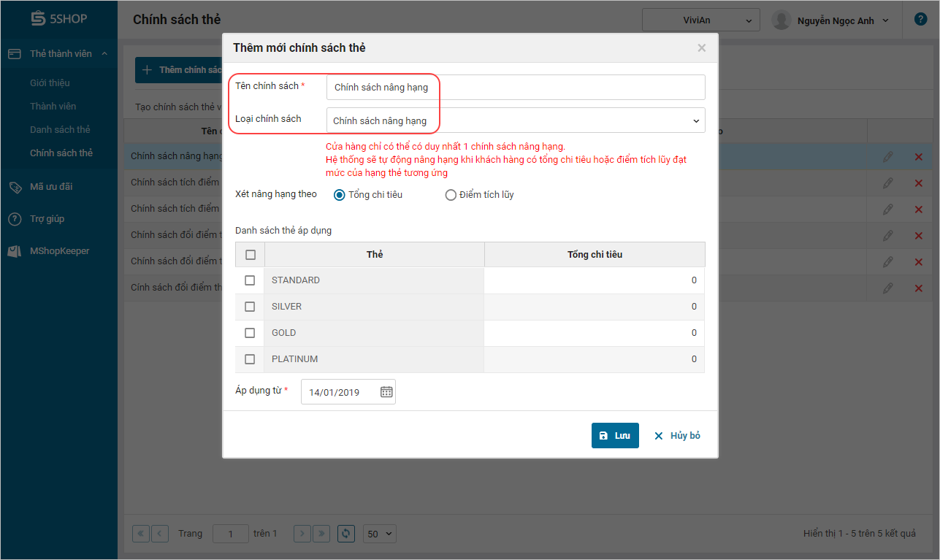Edit the second Chính sách đổi điểm row
Screen dimensions: 940x560
click(x=888, y=262)
